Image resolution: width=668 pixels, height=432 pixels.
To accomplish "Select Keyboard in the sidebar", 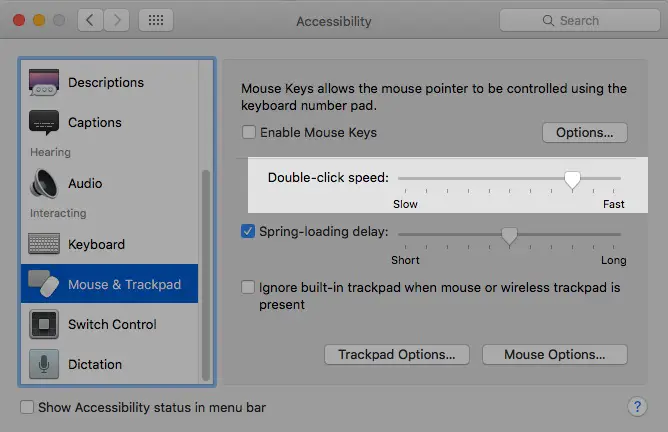I will pos(109,244).
